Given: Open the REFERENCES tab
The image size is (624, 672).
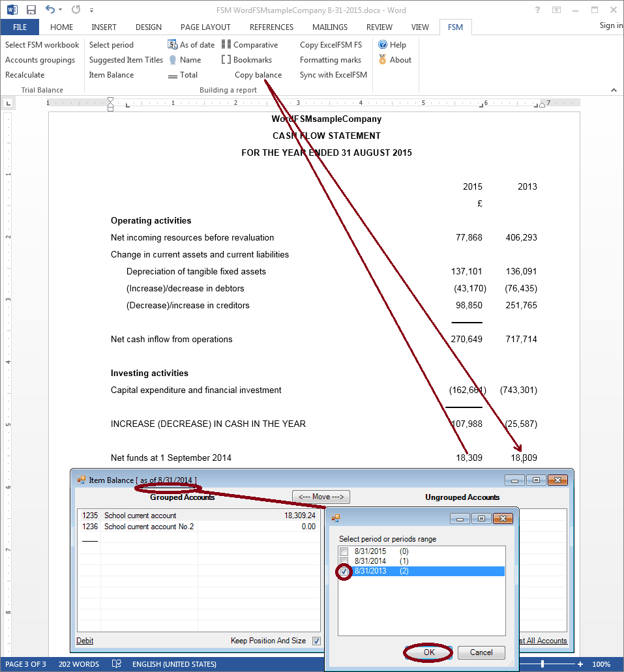Looking at the screenshot, I should coord(271,27).
